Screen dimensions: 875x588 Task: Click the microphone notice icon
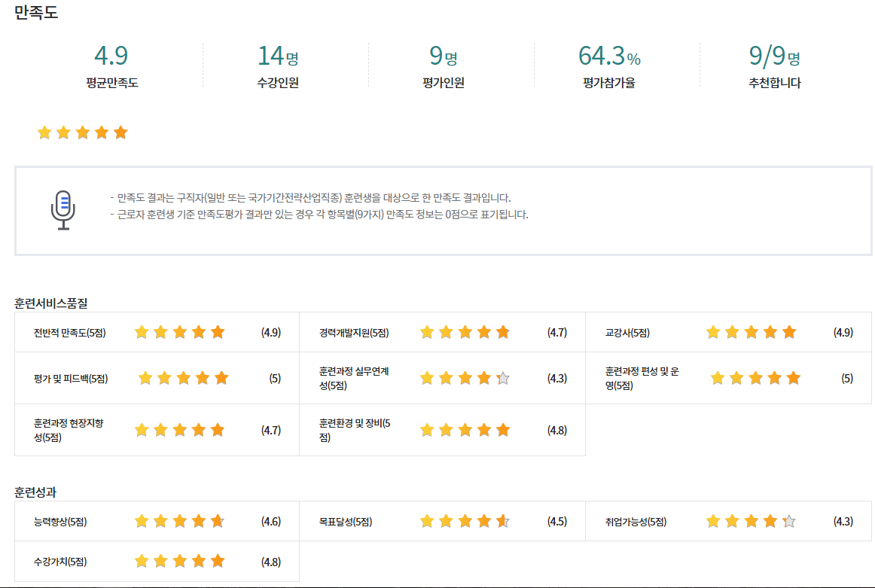pos(63,210)
